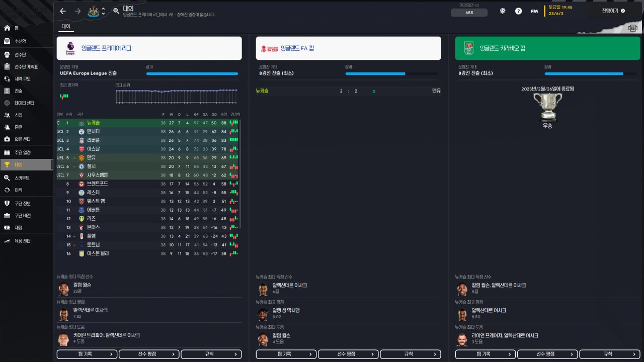Open 구단 비전 in sidebar
644x362 pixels.
tap(26, 216)
